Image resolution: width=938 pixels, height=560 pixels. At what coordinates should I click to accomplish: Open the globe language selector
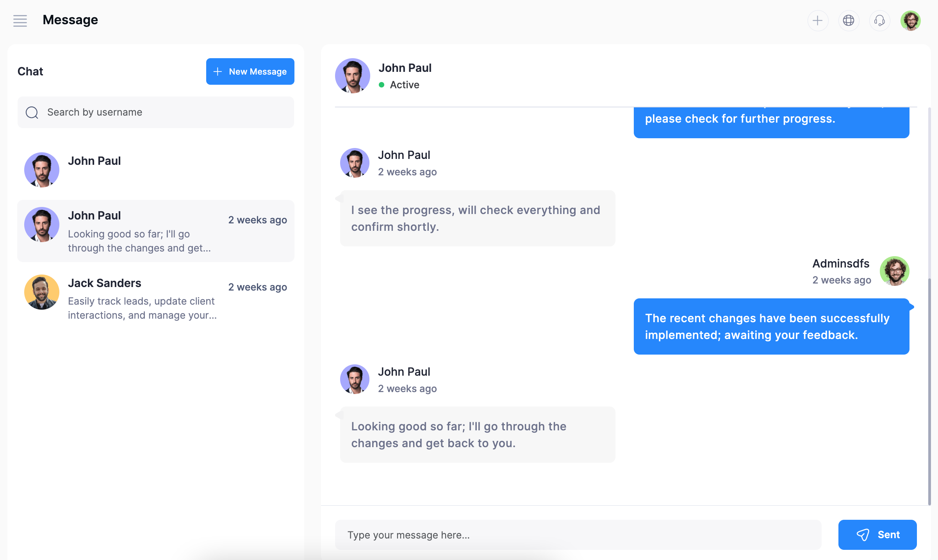tap(848, 20)
